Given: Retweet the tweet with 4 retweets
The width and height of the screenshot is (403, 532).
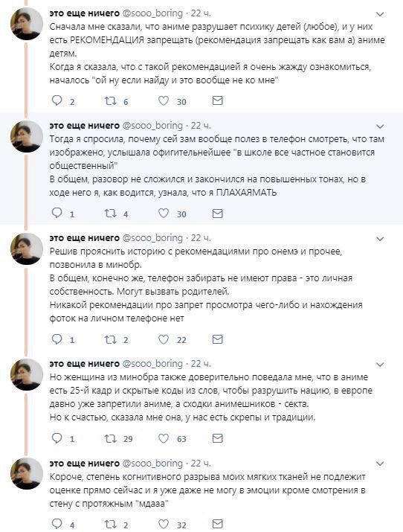Looking at the screenshot, I should 110,214.
